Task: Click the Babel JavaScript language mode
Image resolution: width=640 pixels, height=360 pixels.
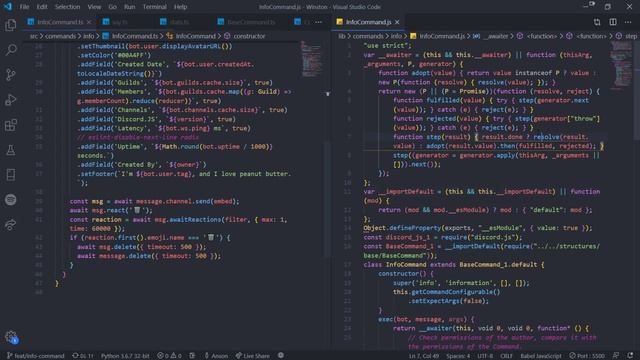Action: point(541,356)
